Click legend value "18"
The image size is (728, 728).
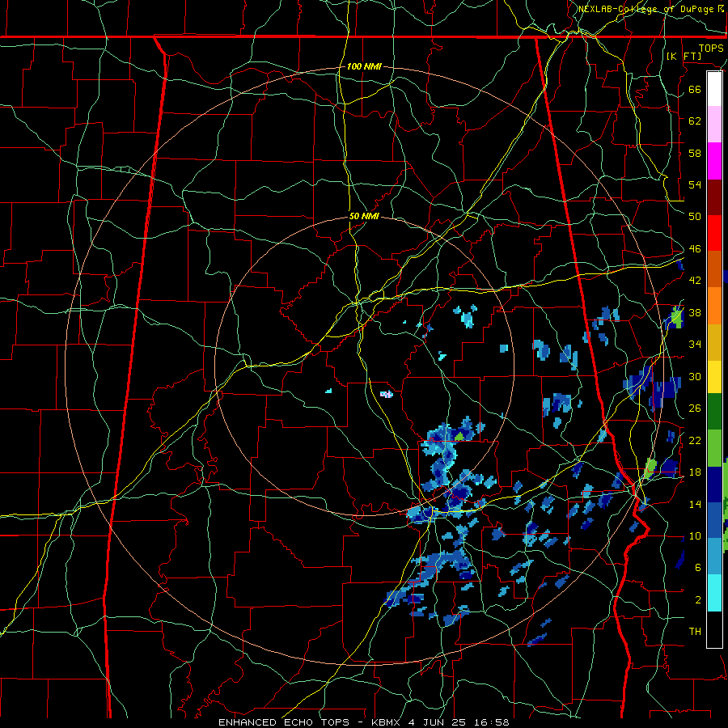coord(695,472)
